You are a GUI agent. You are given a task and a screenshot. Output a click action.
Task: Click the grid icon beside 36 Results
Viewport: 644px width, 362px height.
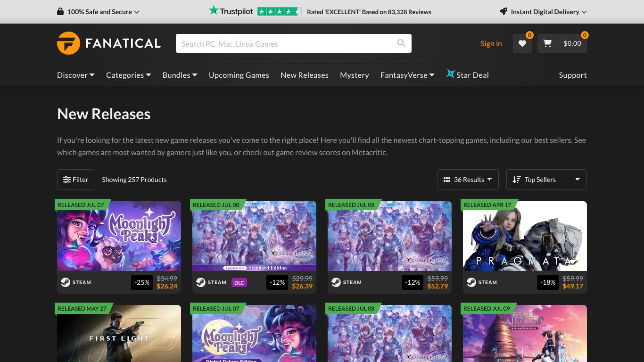pos(447,180)
